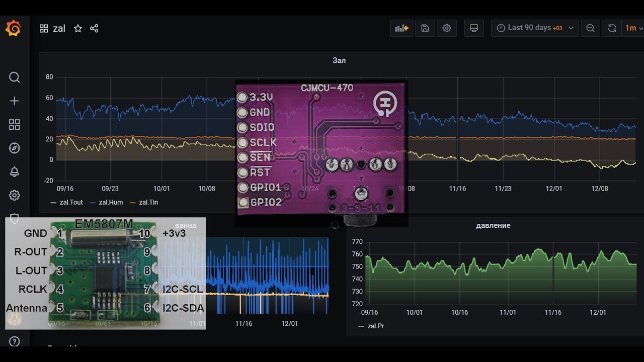
Task: Open the Grafana home logo
Action: (x=13, y=29)
